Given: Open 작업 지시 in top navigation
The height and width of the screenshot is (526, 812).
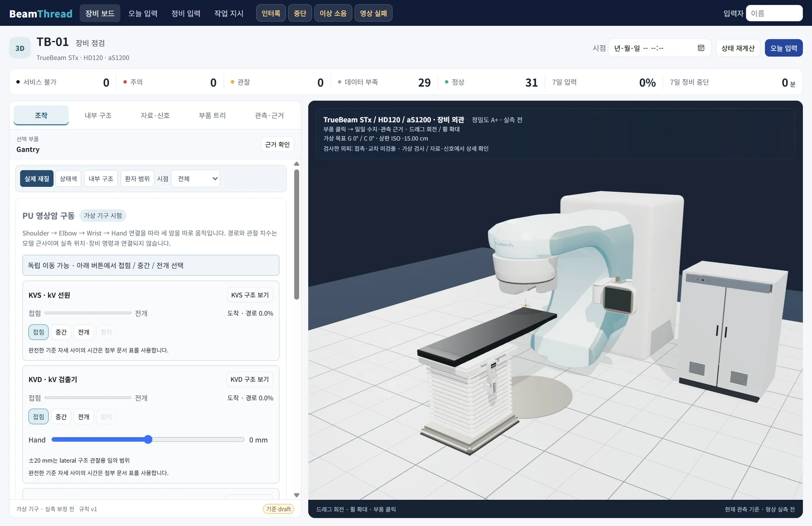Looking at the screenshot, I should pos(229,13).
